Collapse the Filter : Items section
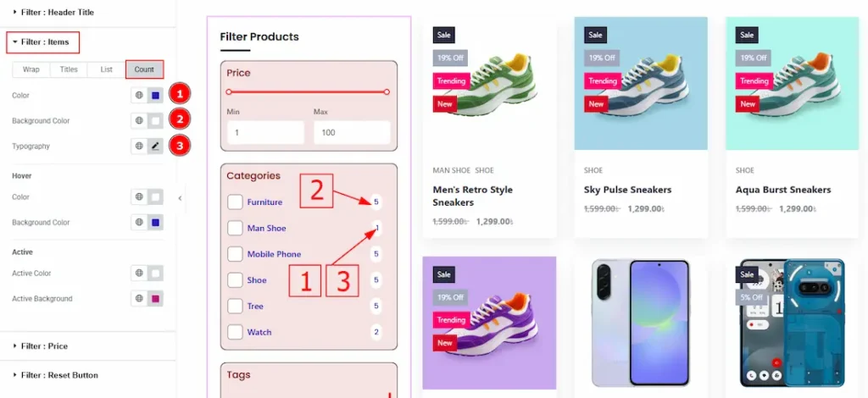Image resolution: width=868 pixels, height=398 pixels. 43,42
